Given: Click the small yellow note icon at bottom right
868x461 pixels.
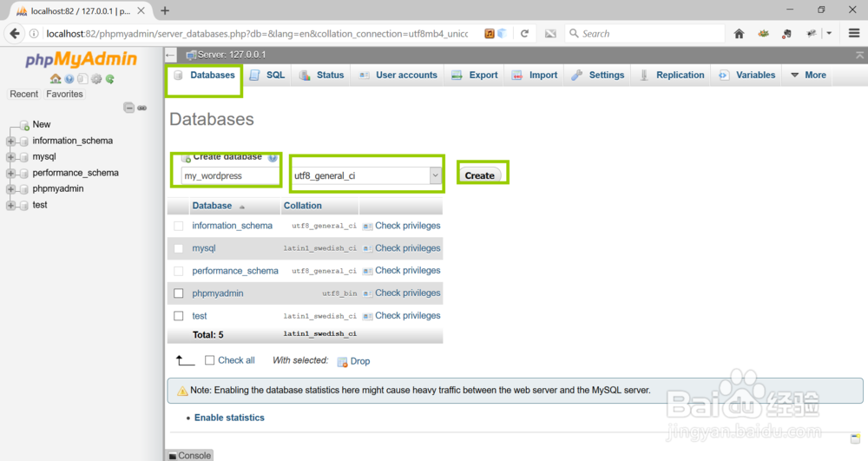Looking at the screenshot, I should tap(855, 439).
